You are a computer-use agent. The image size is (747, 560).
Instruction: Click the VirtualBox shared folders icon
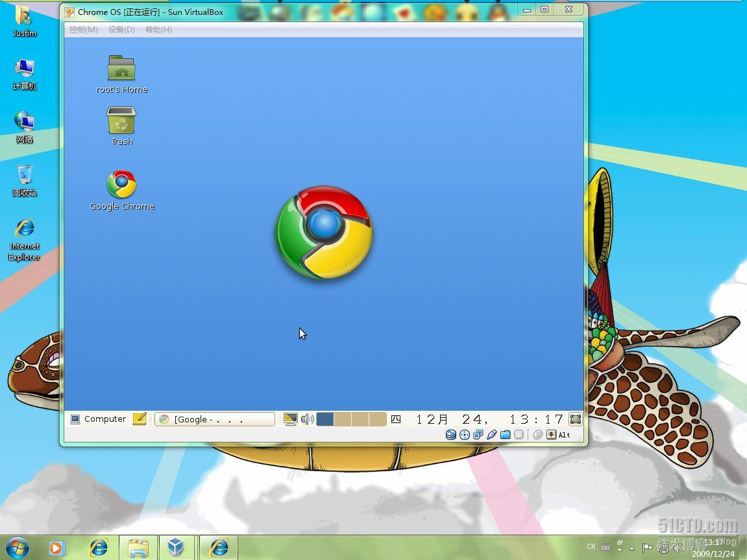click(506, 434)
